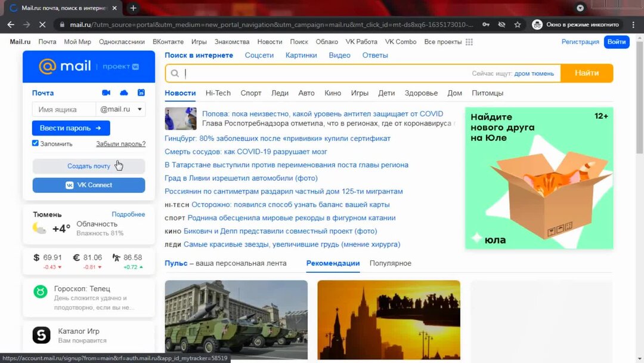Viewport: 644px width, 363px height.
Task: Click Забыли пароль? link
Action: pyautogui.click(x=120, y=144)
